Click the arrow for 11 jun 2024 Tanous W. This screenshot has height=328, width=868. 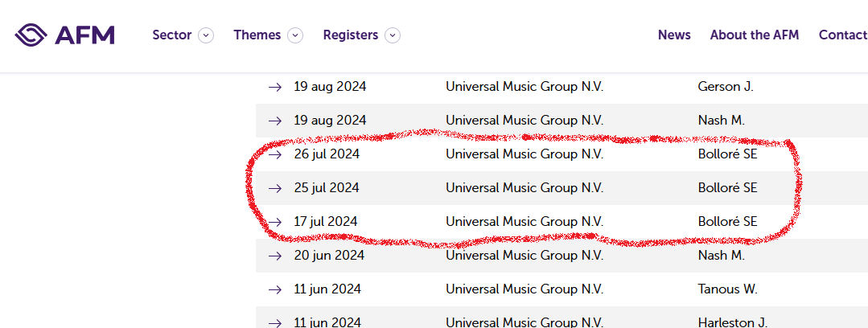[x=275, y=289]
